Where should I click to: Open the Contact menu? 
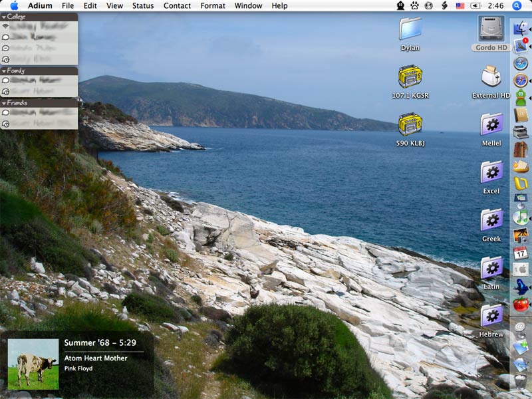coord(177,5)
